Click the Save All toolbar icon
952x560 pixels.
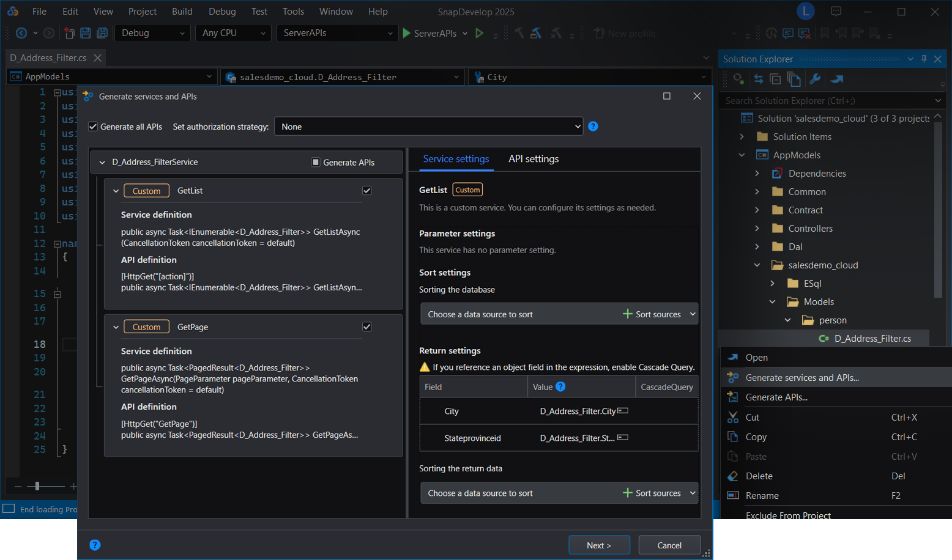[x=102, y=33]
